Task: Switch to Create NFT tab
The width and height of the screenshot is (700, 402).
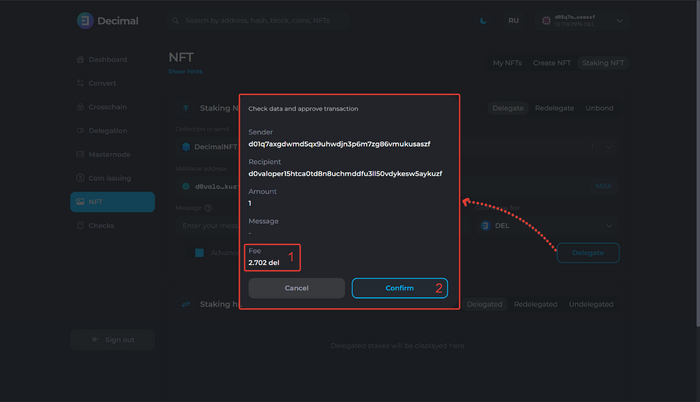Action: [x=552, y=63]
